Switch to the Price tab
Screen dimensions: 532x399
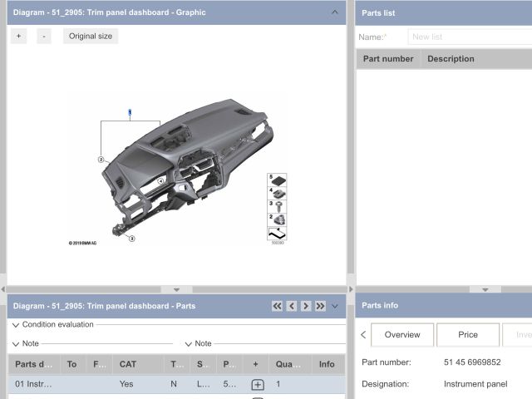[468, 335]
